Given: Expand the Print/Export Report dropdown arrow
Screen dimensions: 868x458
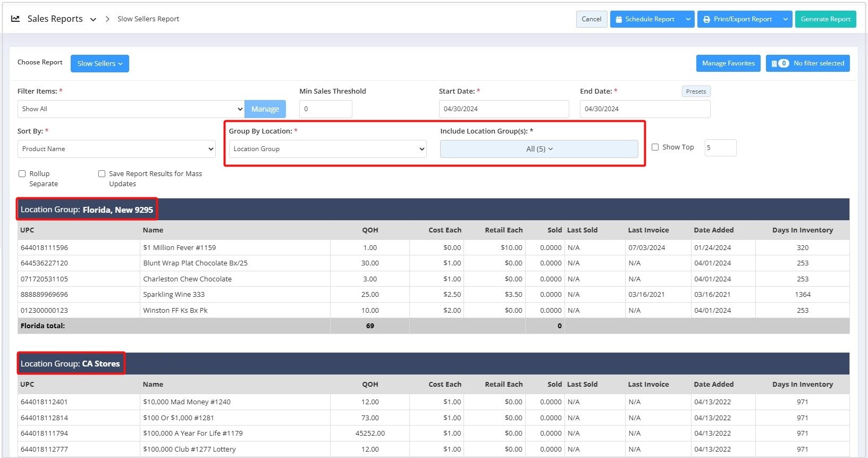Looking at the screenshot, I should pos(786,19).
